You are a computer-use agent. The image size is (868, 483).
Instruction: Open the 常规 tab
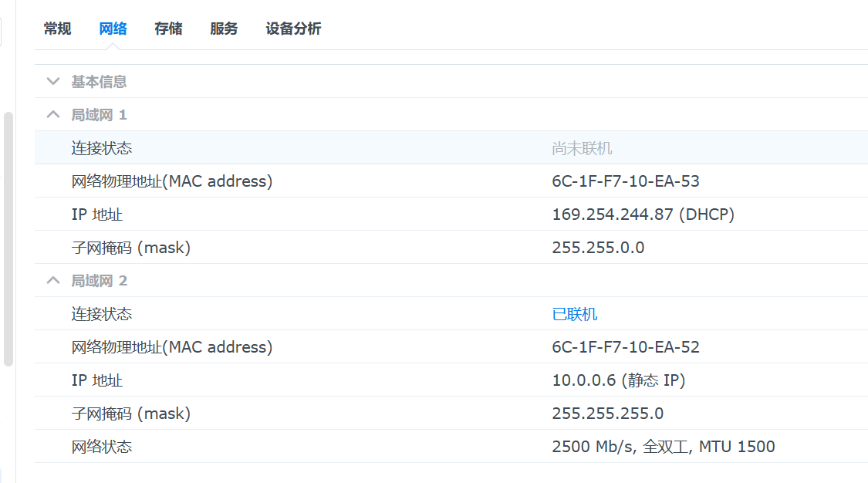(x=58, y=29)
